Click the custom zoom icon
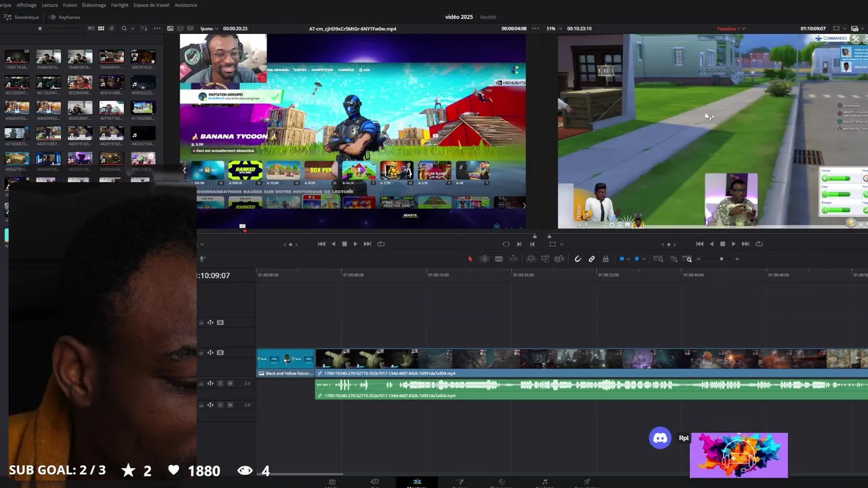Screen dimensions: 868x488 [x=688, y=259]
